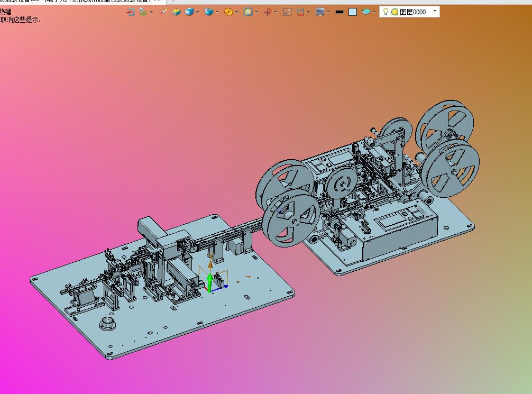Screen dimensions: 532x394
Task: Click the 取消这些提示 hint text
Action: point(20,20)
